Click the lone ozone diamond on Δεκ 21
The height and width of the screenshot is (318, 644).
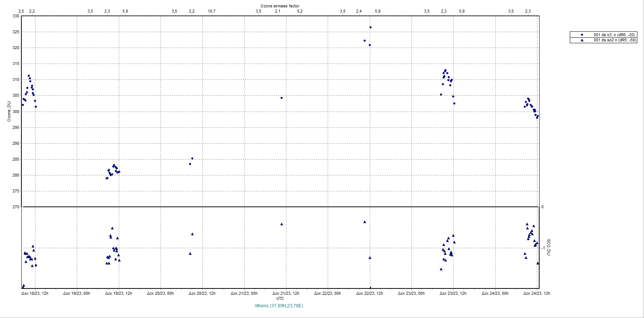(282, 98)
